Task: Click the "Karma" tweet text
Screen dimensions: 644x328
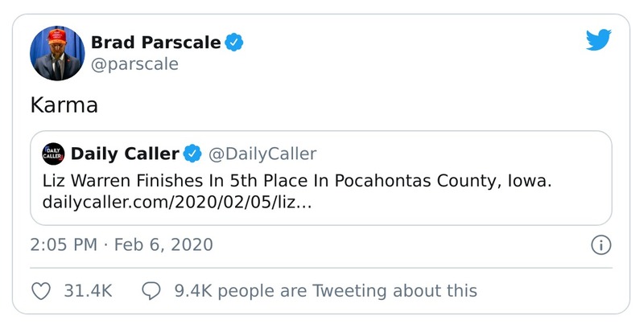Action: tap(63, 105)
